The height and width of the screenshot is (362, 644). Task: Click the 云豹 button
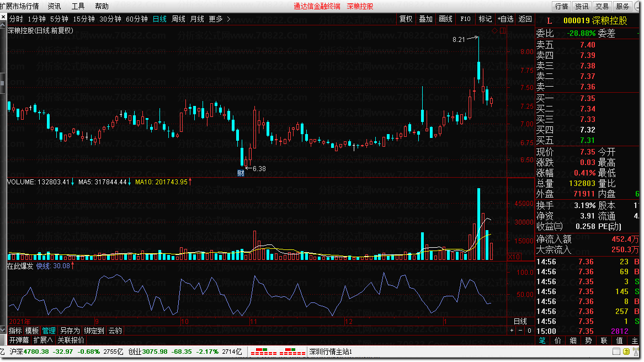click(x=115, y=331)
